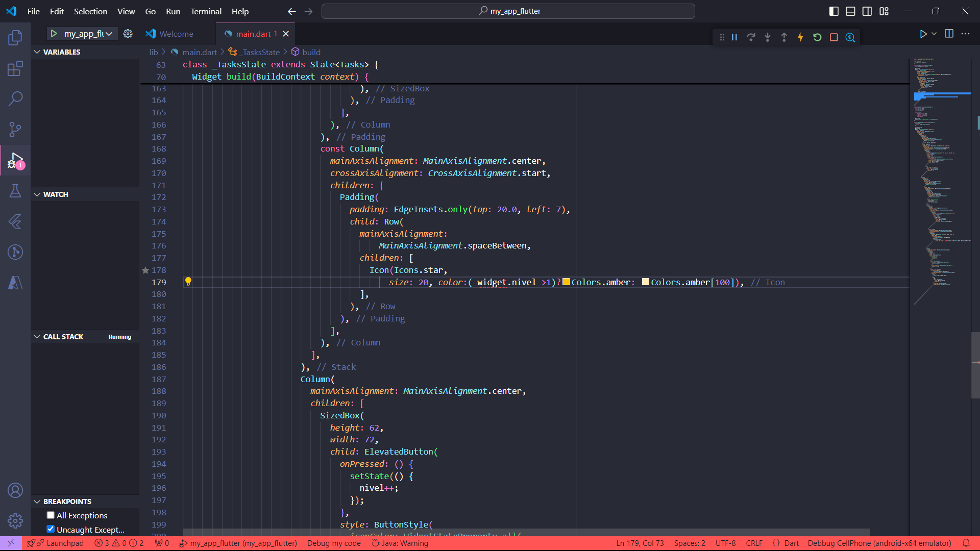Open the Extensions view
This screenshot has height=551, width=980.
pos(15,68)
